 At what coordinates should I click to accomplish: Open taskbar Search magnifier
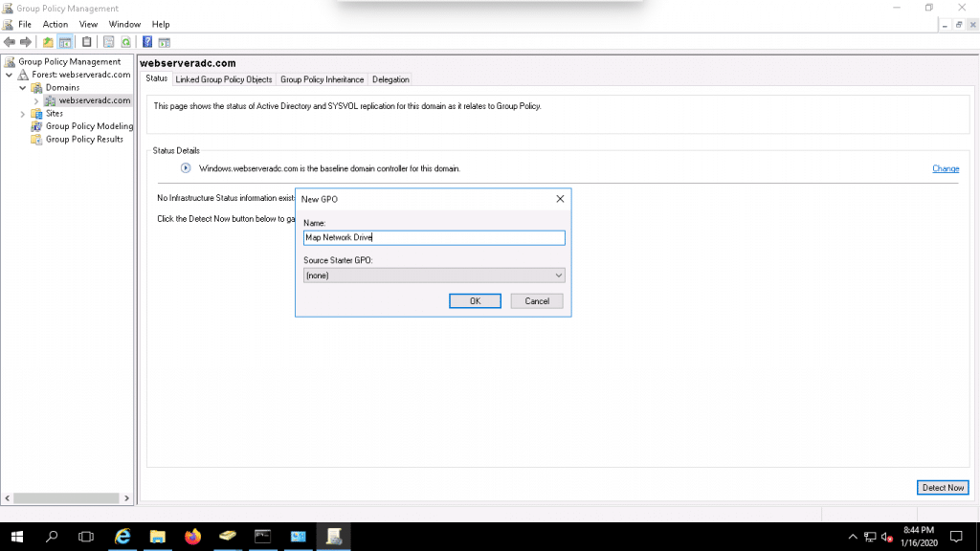52,537
